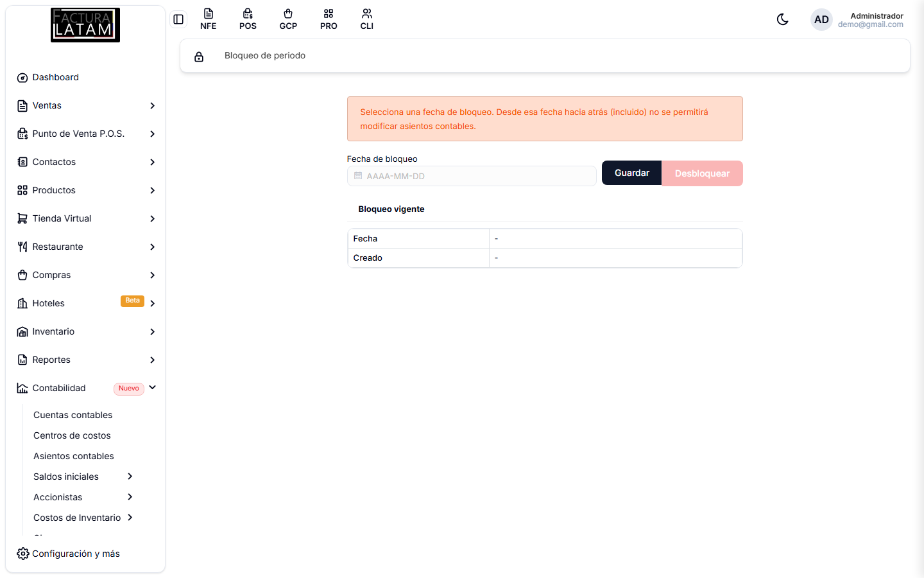Viewport: 924px width, 578px height.
Task: Click the Guardar button
Action: pyautogui.click(x=631, y=173)
